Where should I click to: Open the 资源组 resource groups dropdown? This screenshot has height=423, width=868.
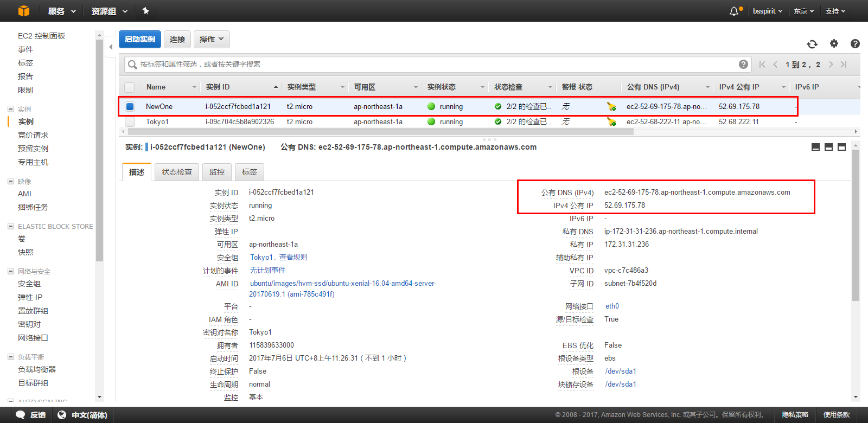[109, 11]
